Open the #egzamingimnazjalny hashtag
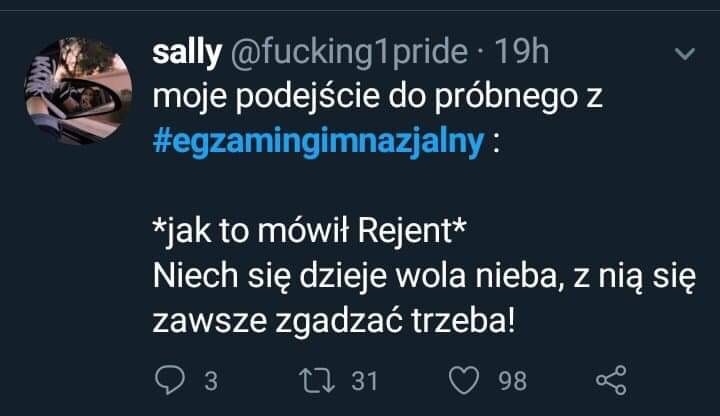The width and height of the screenshot is (720, 416). (321, 140)
